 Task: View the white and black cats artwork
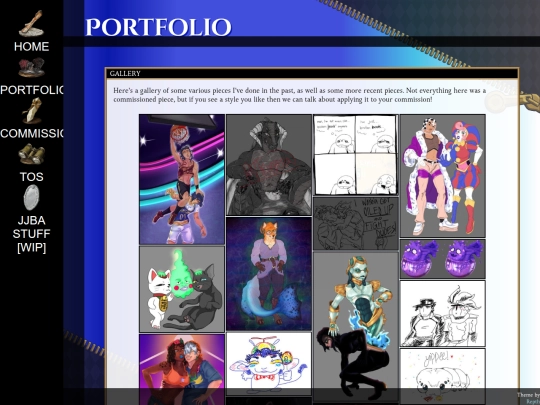[x=182, y=289]
